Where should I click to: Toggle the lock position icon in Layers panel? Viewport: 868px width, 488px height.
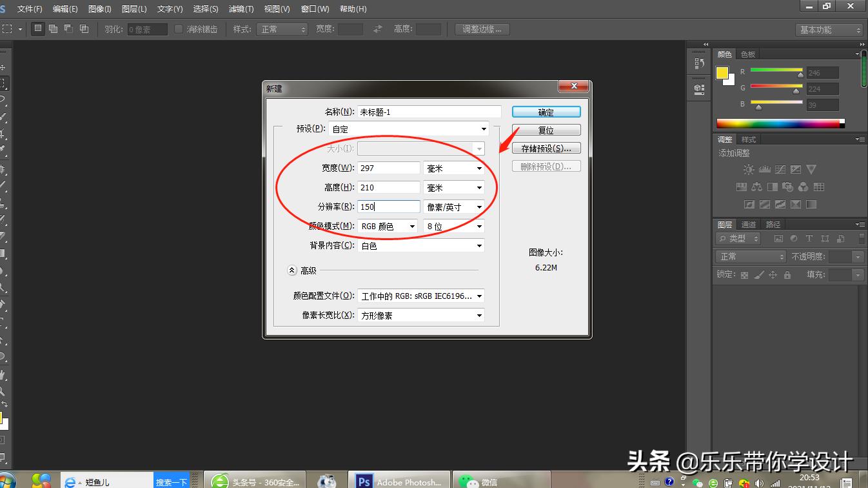pos(773,275)
